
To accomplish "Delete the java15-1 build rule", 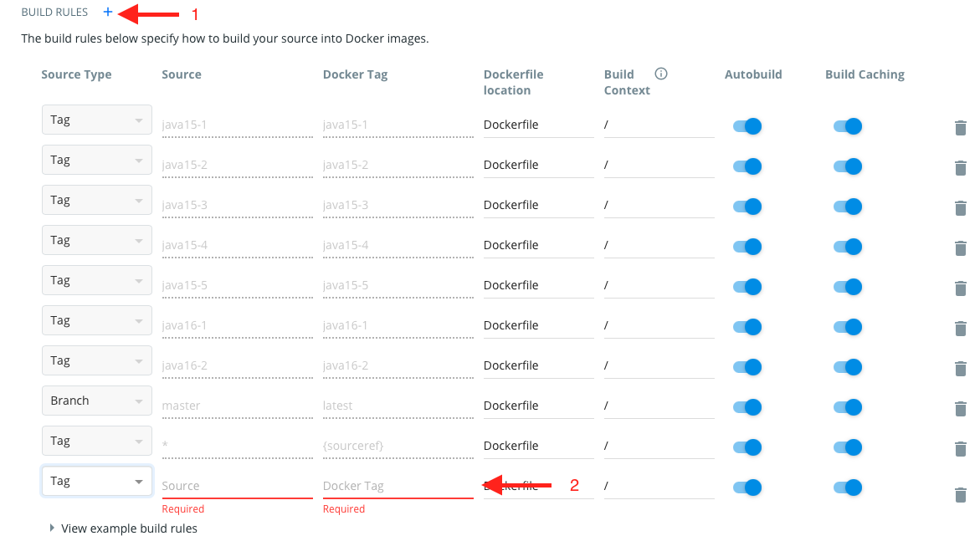I will click(x=960, y=128).
